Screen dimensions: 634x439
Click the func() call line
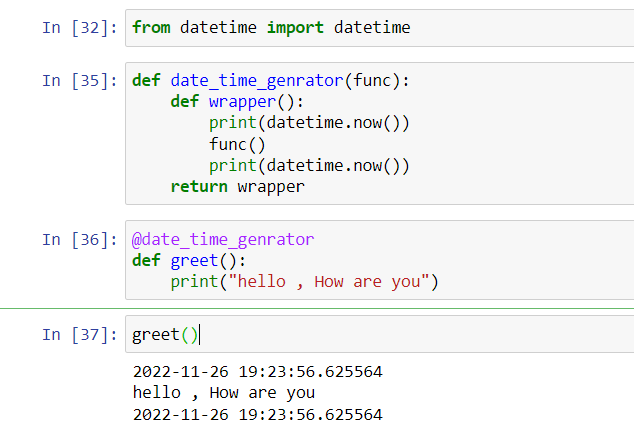coord(237,144)
